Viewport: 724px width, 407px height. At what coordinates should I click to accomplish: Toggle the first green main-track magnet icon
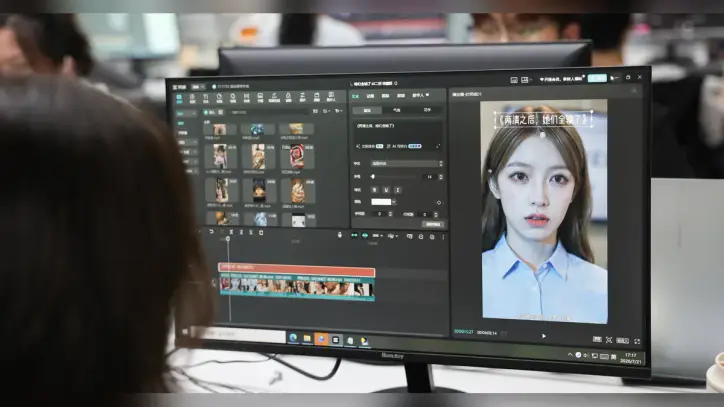(354, 236)
